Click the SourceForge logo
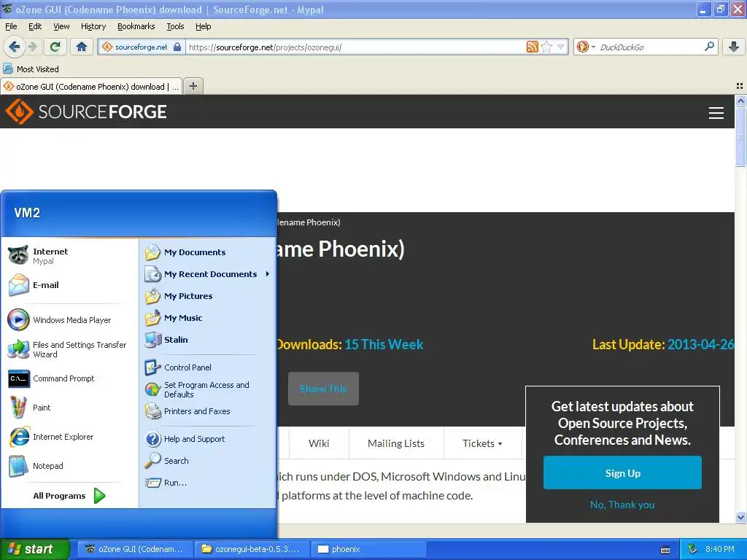The width and height of the screenshot is (747, 560). click(x=86, y=112)
